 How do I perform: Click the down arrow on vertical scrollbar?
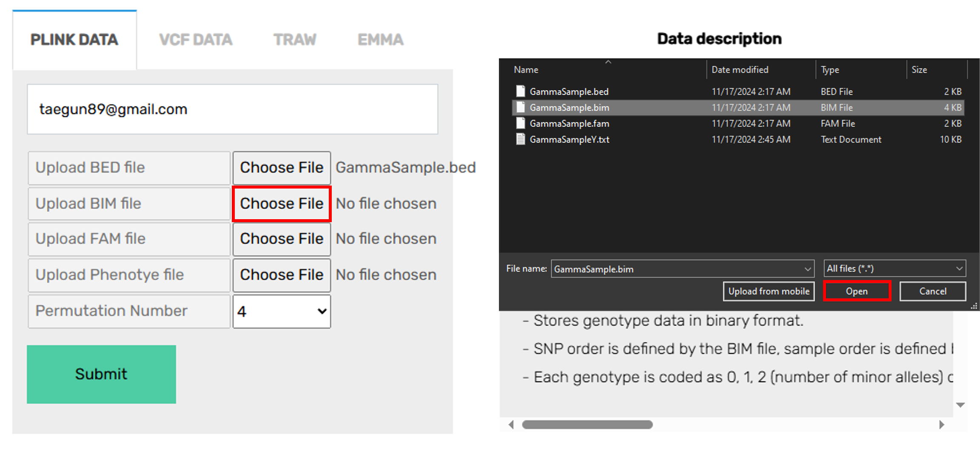point(960,405)
